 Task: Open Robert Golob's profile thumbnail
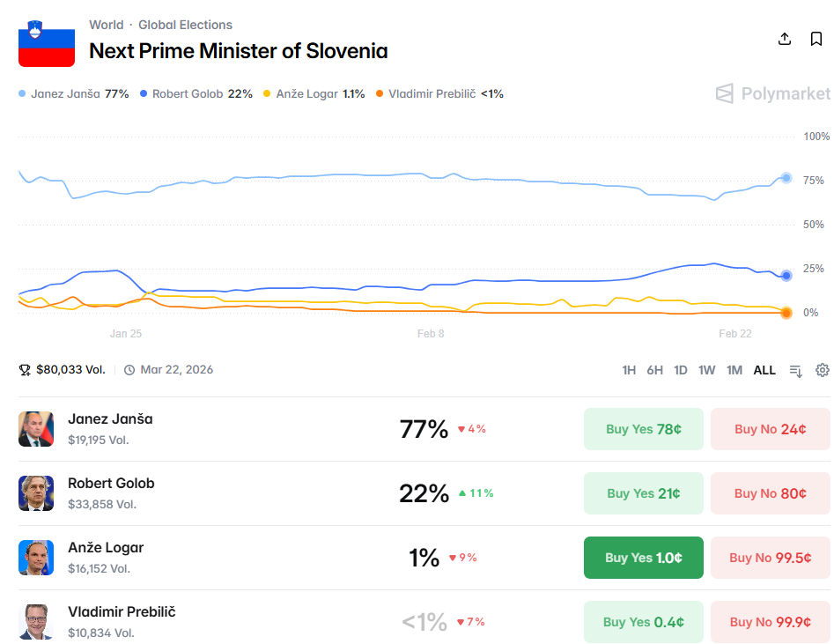[36, 493]
